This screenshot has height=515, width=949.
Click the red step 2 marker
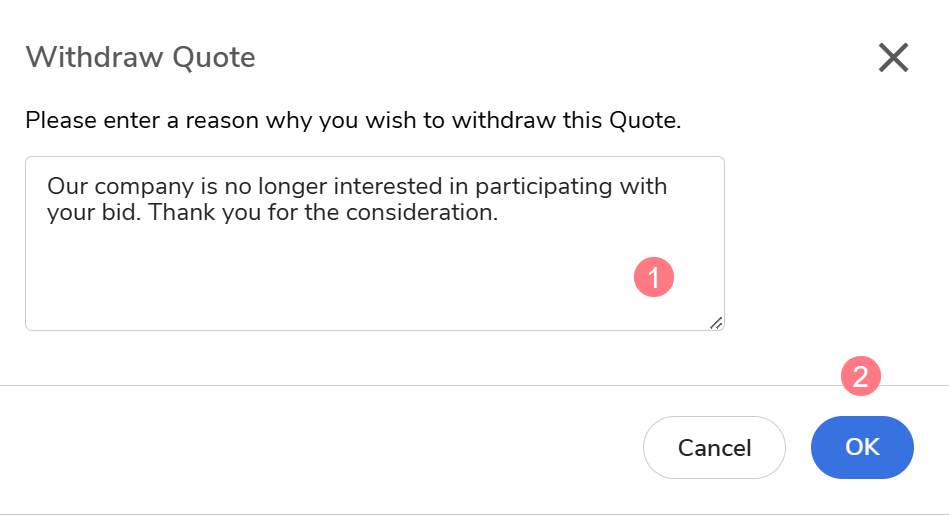pos(861,376)
